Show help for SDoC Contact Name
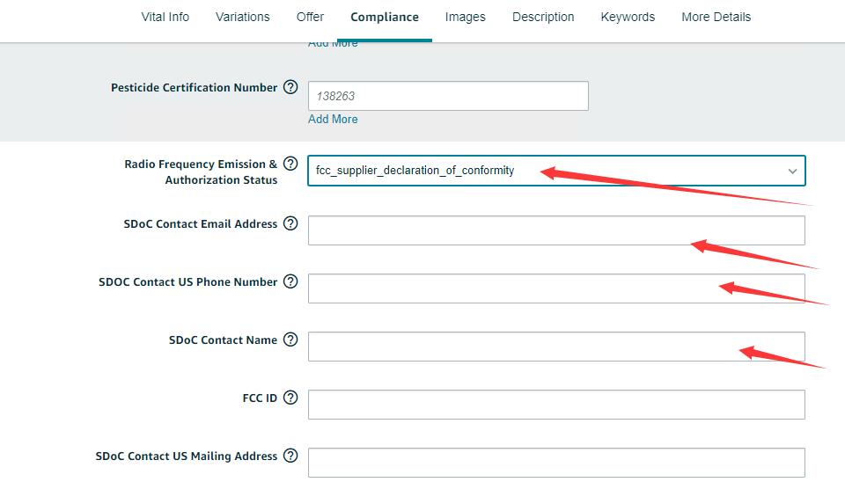The image size is (845, 504). (x=290, y=340)
